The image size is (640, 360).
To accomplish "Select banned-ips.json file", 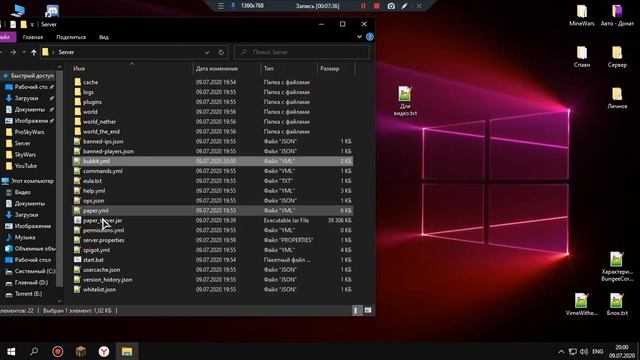I will tap(213, 141).
